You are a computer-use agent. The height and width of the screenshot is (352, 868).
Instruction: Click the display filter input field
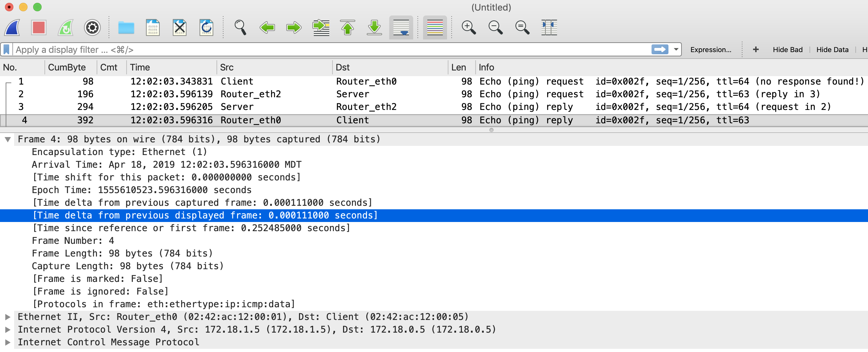pyautogui.click(x=331, y=50)
